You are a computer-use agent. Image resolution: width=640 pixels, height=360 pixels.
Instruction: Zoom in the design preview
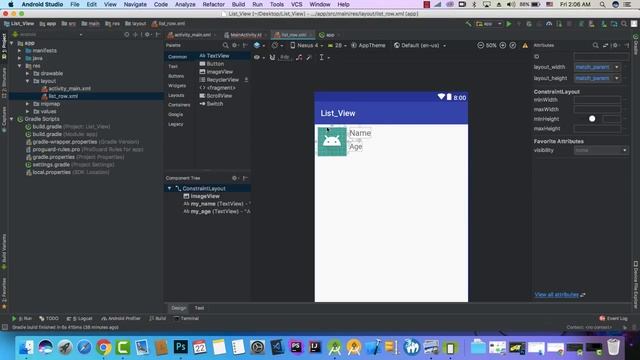point(503,45)
